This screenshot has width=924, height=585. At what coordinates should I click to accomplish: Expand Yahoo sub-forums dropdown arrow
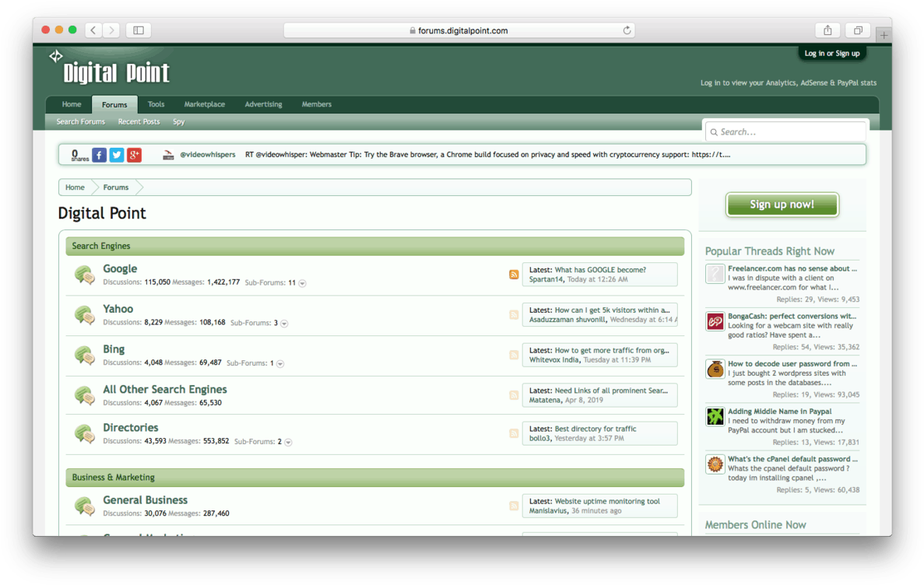[284, 324]
